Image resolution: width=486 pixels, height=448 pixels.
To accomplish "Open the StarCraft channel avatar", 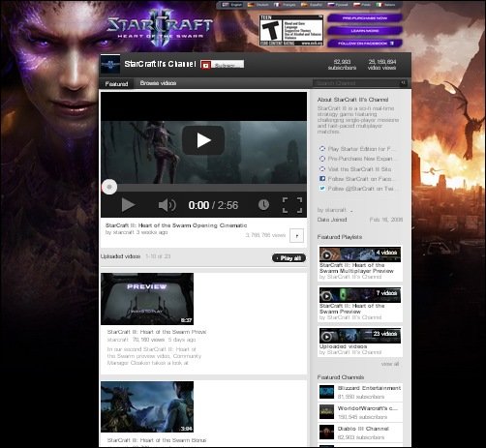I will [x=110, y=64].
